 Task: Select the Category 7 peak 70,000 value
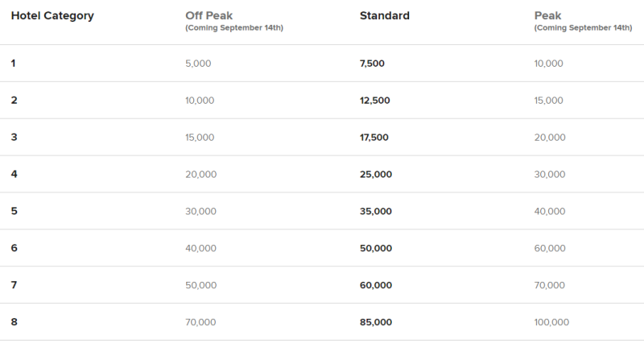tap(551, 286)
